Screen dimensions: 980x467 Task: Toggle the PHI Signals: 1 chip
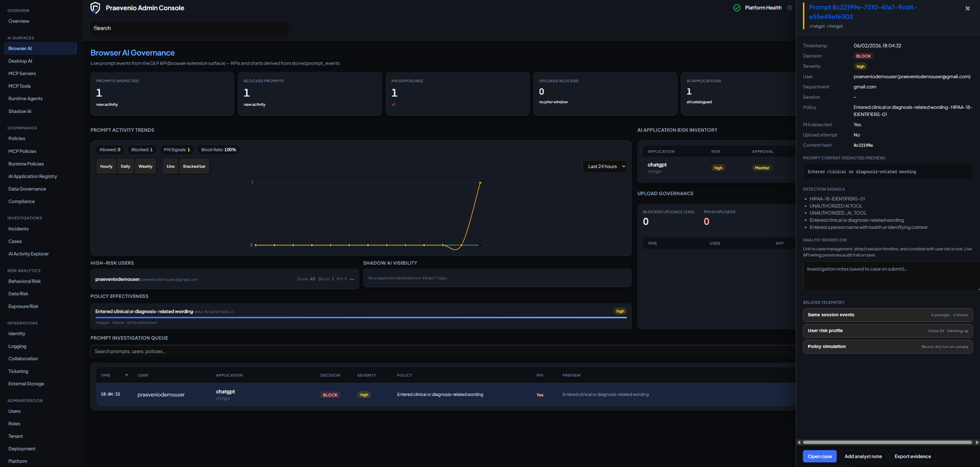click(x=177, y=150)
